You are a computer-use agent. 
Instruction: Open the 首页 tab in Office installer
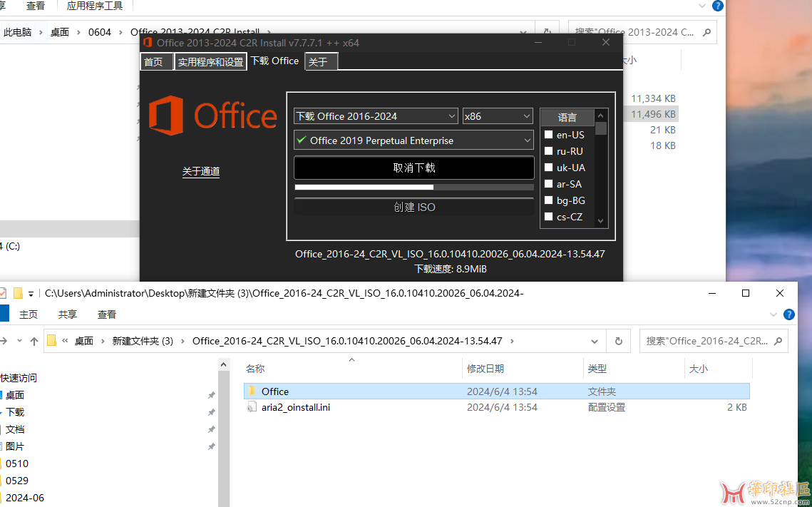click(x=156, y=61)
